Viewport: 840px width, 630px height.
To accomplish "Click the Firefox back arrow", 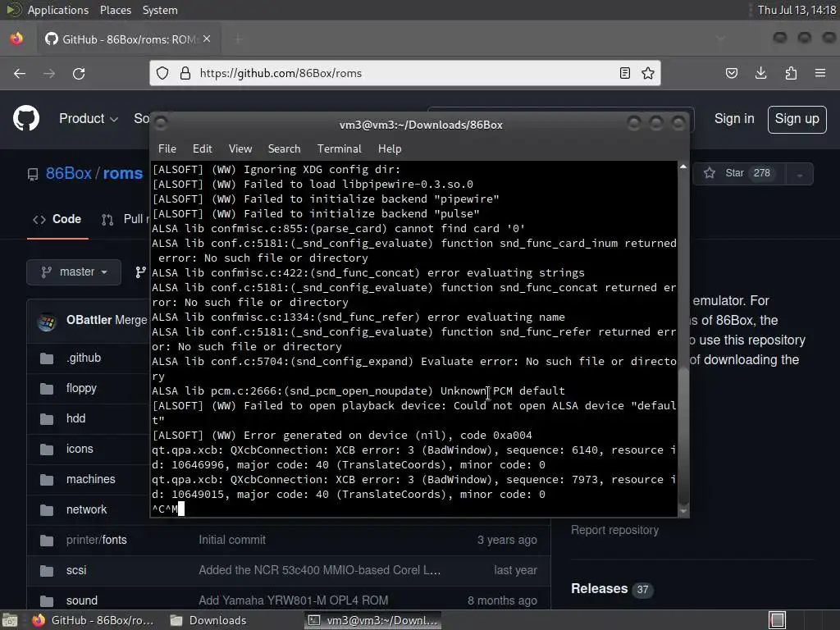I will tap(20, 73).
